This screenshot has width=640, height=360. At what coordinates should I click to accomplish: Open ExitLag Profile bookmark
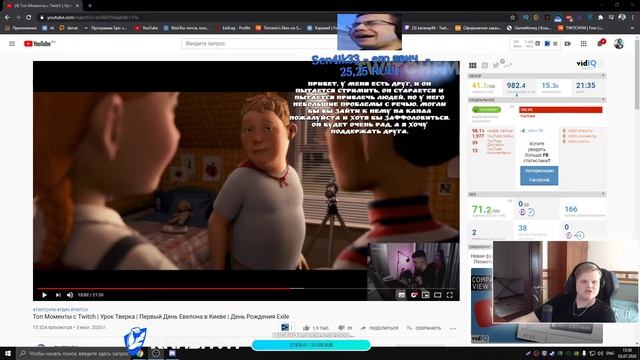pyautogui.click(x=233, y=28)
